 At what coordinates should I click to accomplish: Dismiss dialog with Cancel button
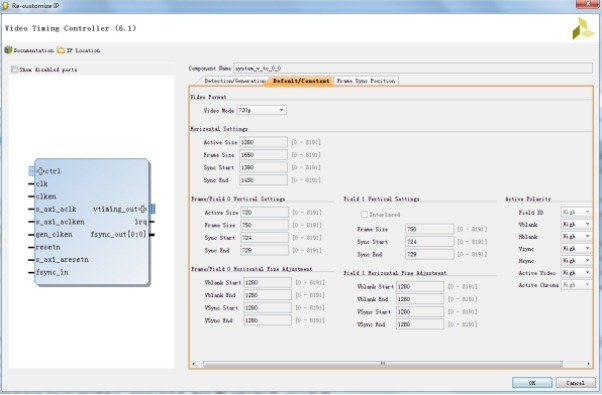[575, 383]
